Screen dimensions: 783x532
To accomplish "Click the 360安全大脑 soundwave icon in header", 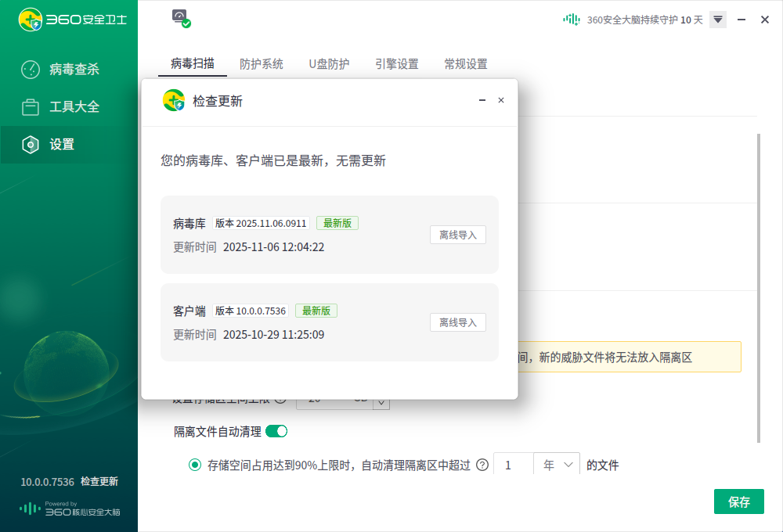I will point(572,20).
